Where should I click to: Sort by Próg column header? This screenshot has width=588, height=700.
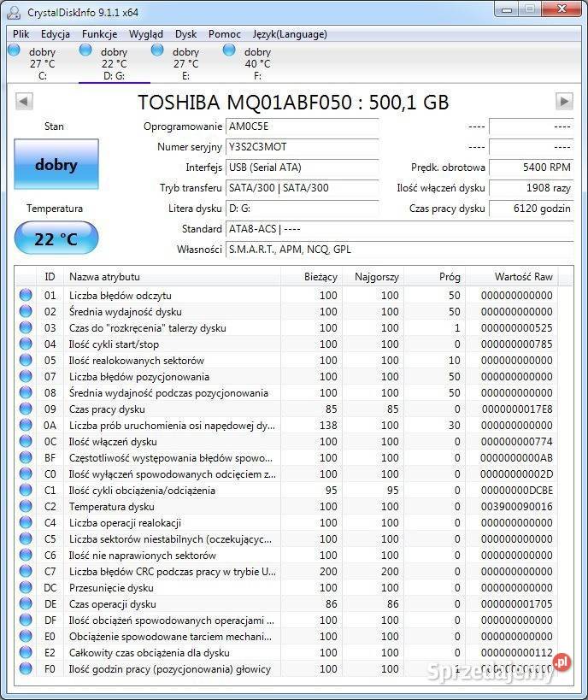pyautogui.click(x=435, y=277)
